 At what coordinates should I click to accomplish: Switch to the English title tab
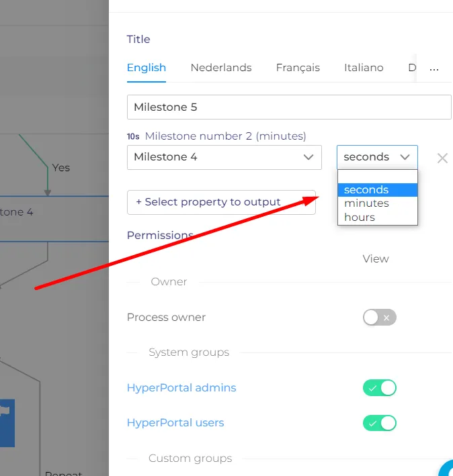tap(147, 68)
